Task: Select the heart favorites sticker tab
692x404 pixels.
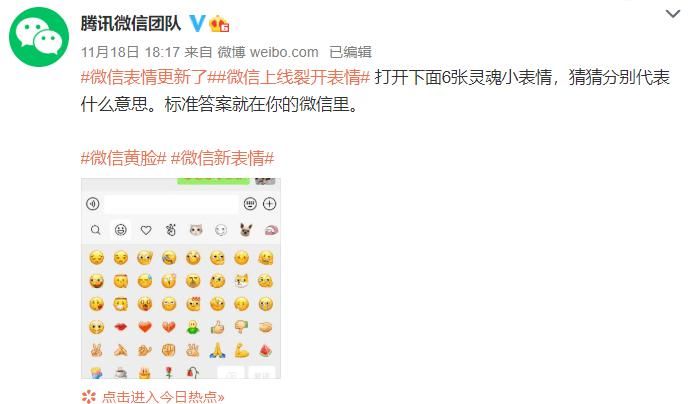Action: [146, 230]
